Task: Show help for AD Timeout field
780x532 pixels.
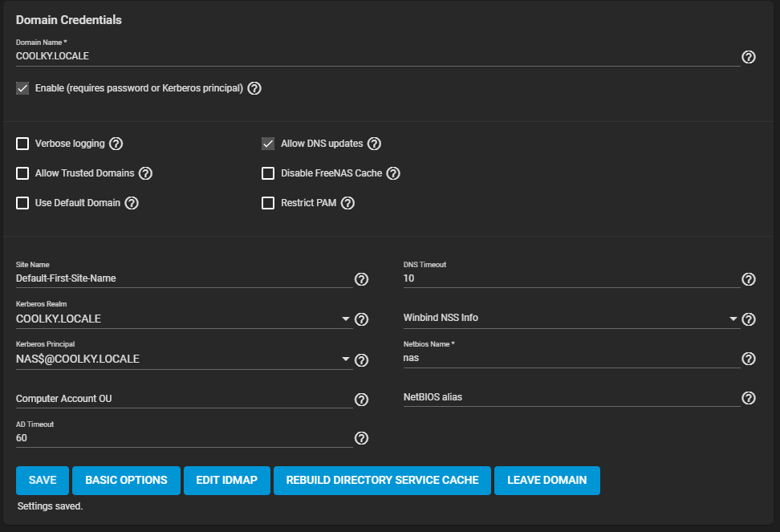Action: [361, 438]
